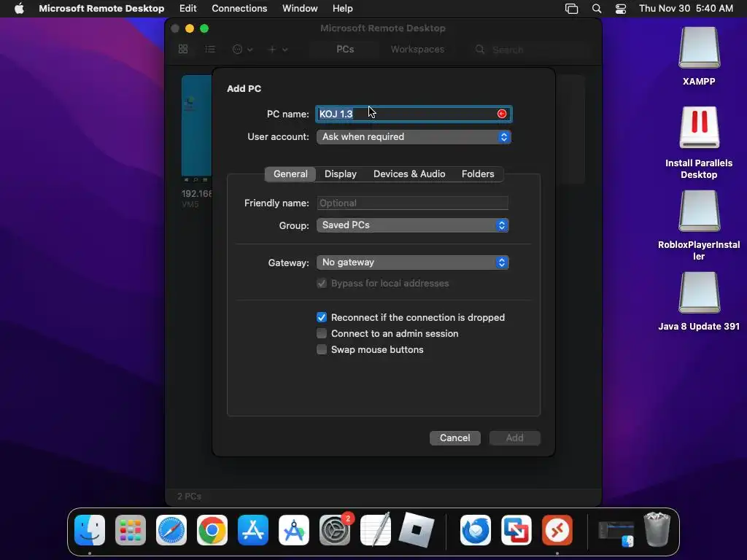Switch to the Display tab
Screen dimensions: 747x560
click(341, 174)
